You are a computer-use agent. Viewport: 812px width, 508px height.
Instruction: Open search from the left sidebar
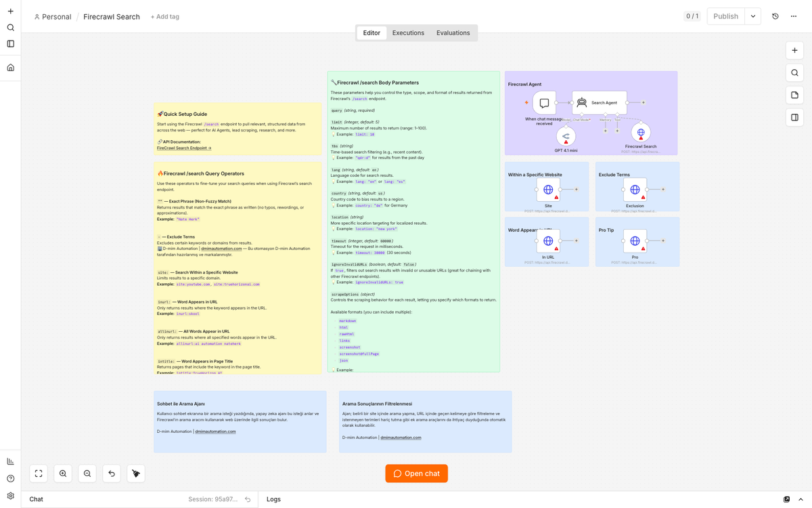pos(10,28)
